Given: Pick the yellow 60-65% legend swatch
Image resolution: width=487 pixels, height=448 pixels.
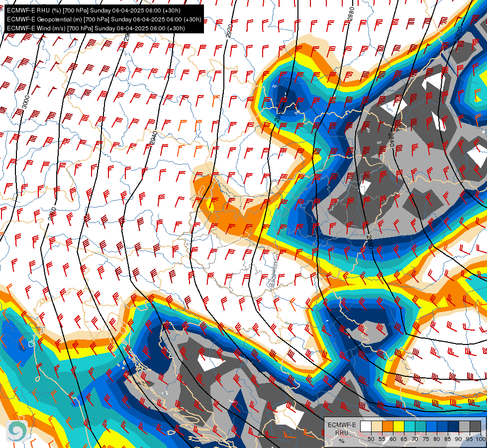Looking at the screenshot, I should tap(398, 427).
